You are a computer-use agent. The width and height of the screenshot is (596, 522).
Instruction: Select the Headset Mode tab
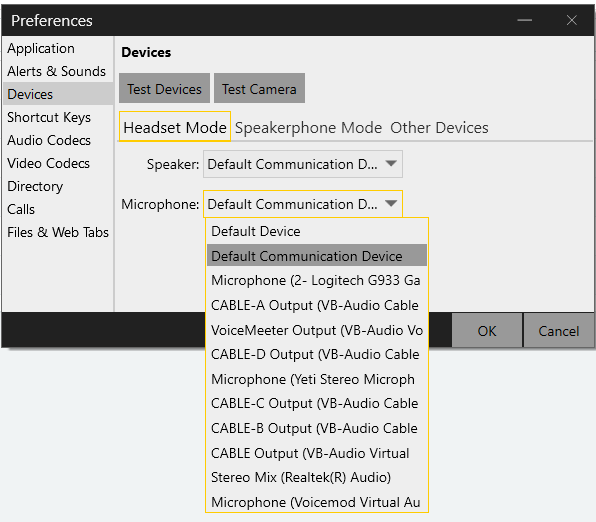click(175, 127)
